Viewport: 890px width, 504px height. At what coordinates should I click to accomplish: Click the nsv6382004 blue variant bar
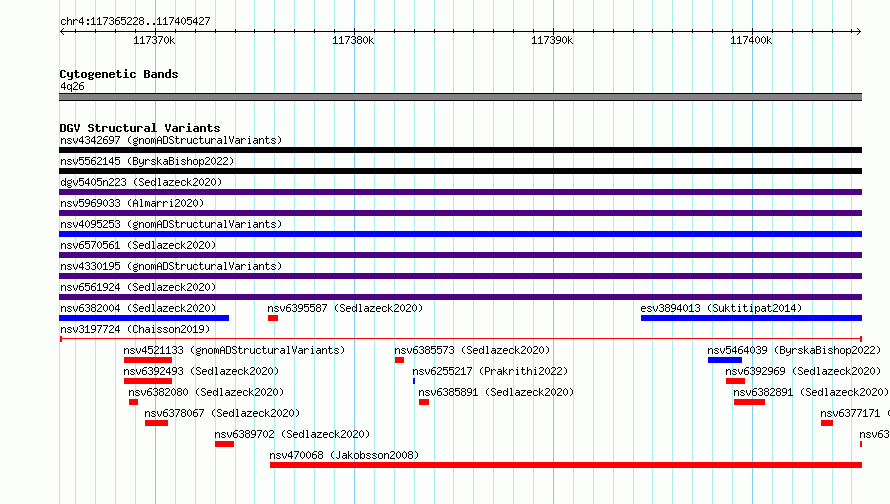144,318
